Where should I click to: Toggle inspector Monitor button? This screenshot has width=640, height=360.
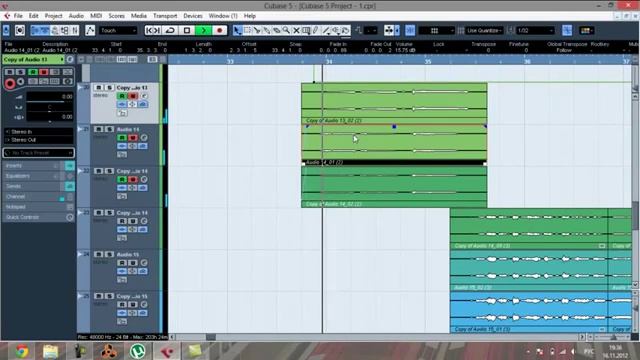(20, 82)
